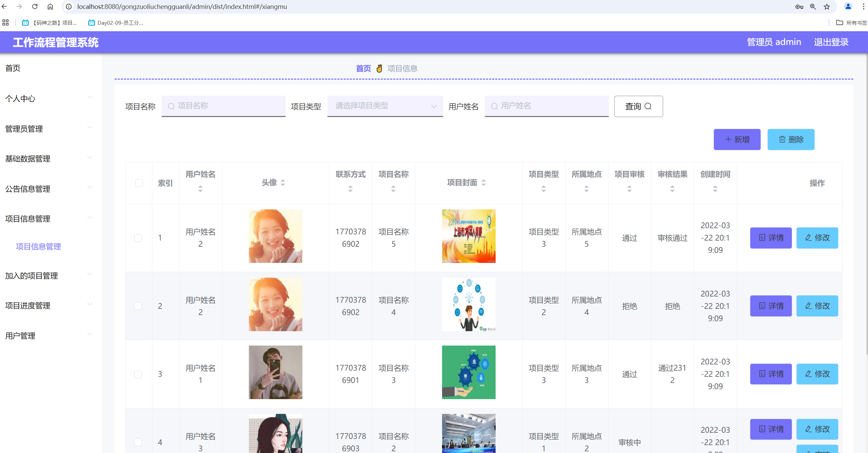The width and height of the screenshot is (868, 453).
Task: Check the checkbox for row 1
Action: tap(139, 238)
